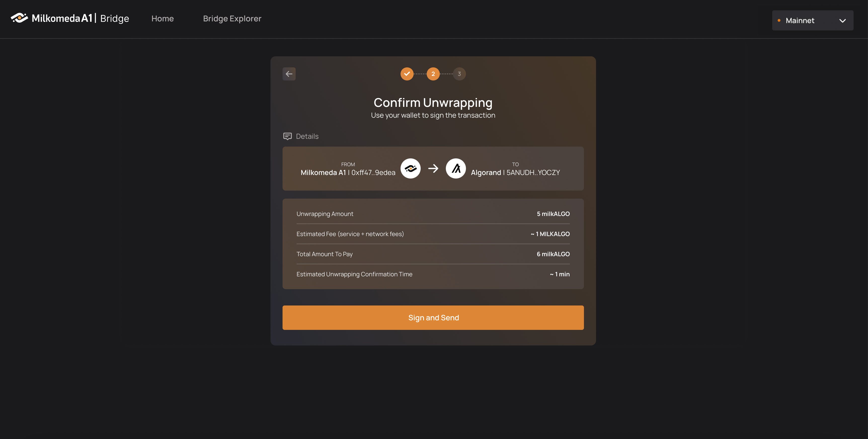Click the ~ 1 min confirmation time
This screenshot has height=439, width=868.
point(560,274)
